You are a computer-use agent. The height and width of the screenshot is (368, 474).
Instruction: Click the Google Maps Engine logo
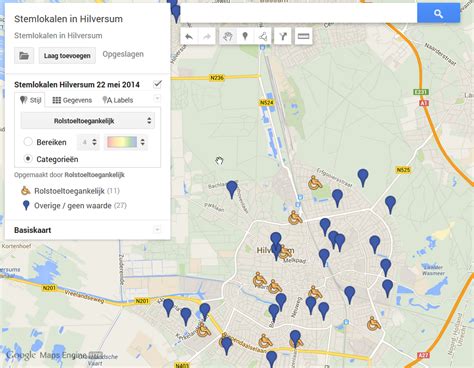tap(46, 355)
